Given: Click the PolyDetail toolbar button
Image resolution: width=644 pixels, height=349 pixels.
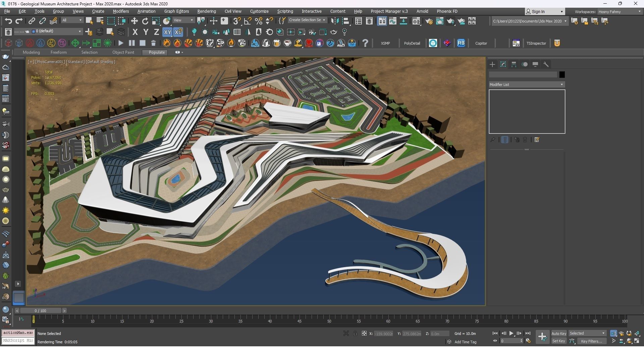Looking at the screenshot, I should (x=412, y=43).
